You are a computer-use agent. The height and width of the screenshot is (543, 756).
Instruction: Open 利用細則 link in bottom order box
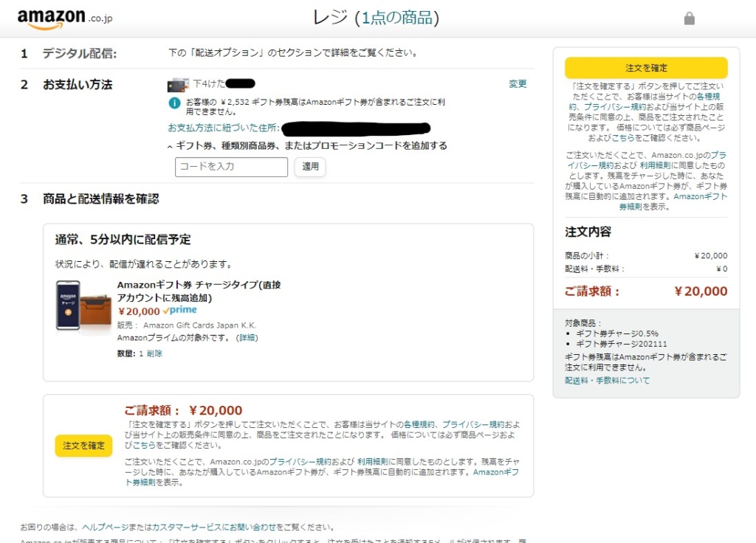click(373, 462)
